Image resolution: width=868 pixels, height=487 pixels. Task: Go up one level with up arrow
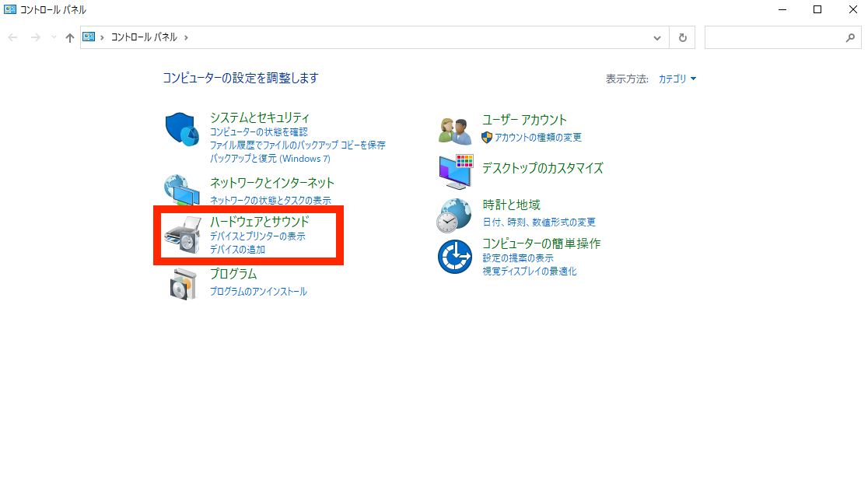(x=70, y=37)
